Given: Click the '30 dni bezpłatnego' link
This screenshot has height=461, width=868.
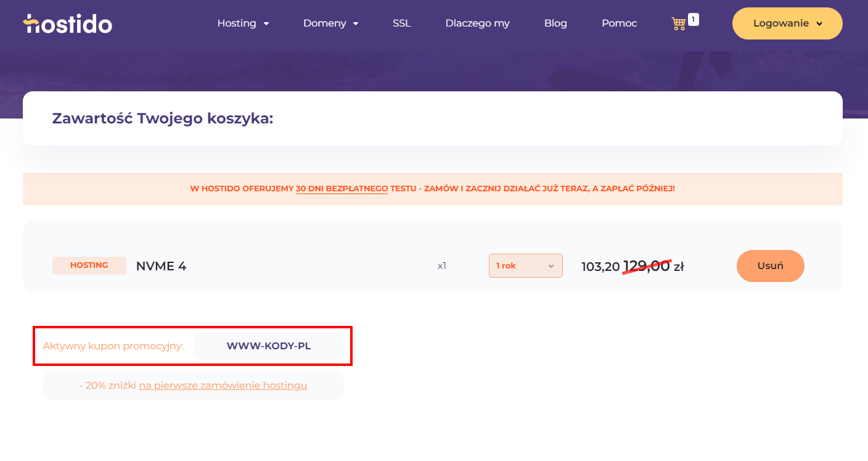Looking at the screenshot, I should 342,189.
